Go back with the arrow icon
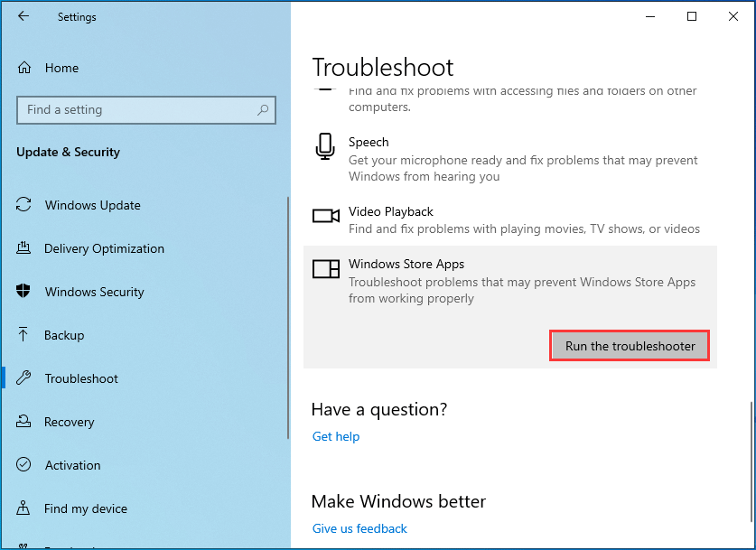The image size is (756, 550). 23,16
